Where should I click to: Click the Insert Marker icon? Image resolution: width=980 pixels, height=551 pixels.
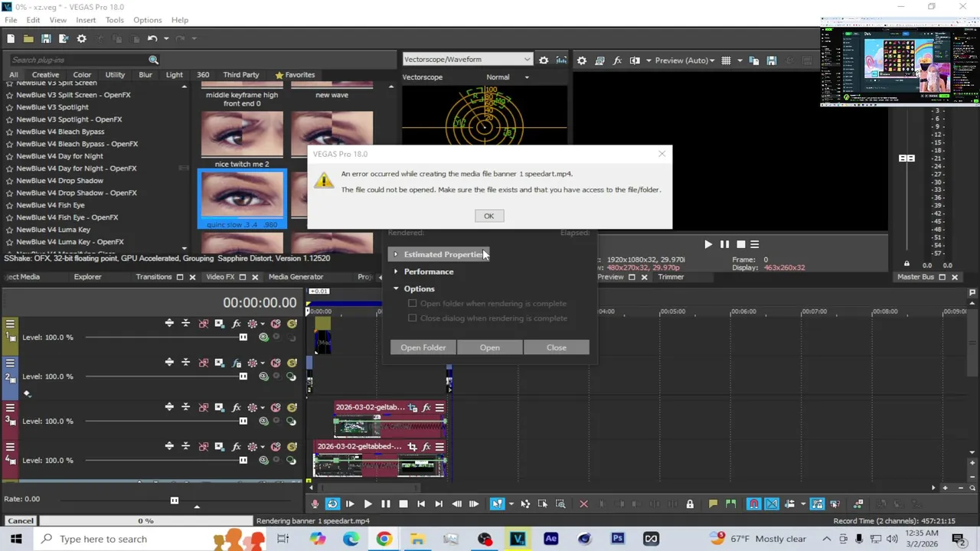(x=713, y=504)
